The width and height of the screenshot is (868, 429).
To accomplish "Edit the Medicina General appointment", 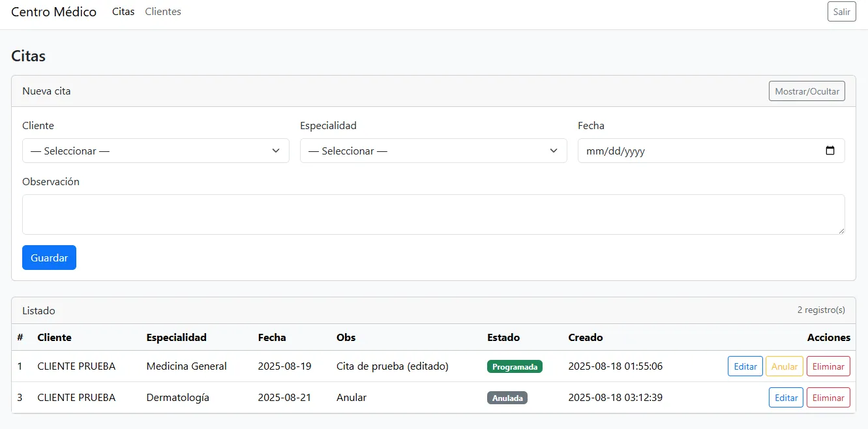I will pyautogui.click(x=745, y=366).
